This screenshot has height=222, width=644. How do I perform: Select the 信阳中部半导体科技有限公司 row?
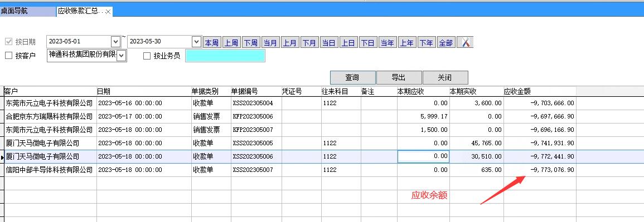click(290, 170)
